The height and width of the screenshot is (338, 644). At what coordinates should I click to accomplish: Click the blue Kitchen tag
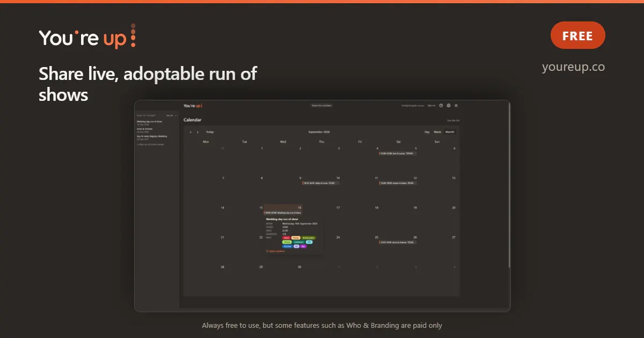pyautogui.click(x=288, y=246)
